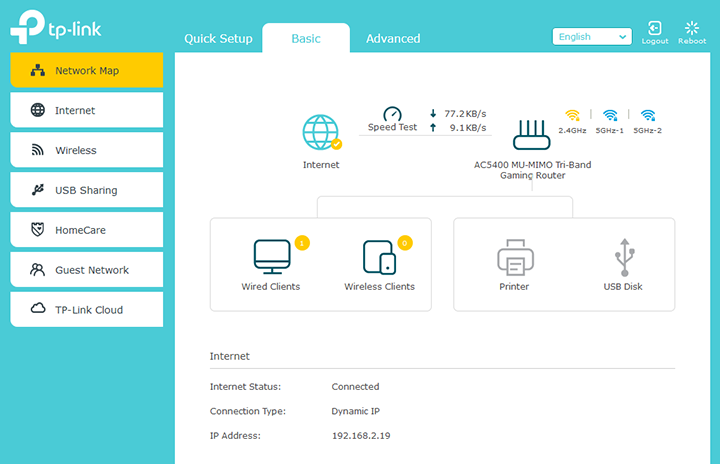Run the Speed Test gauge icon
The height and width of the screenshot is (464, 720).
tap(392, 115)
